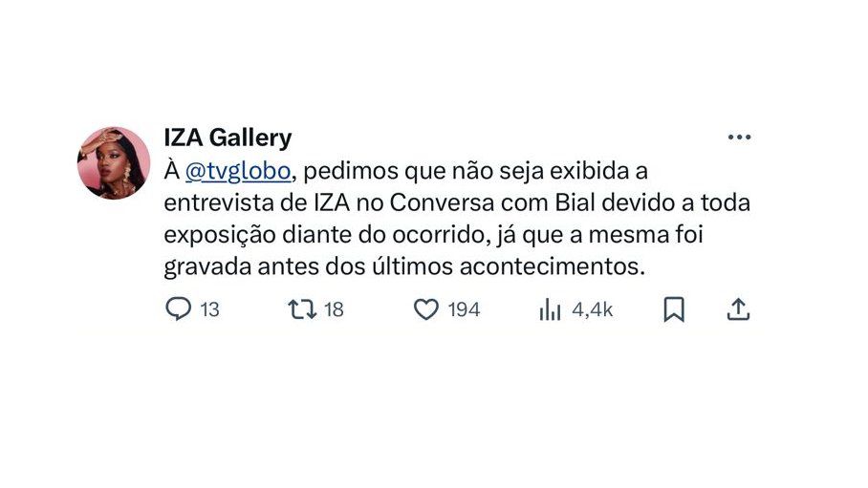Click the reply speech bubble icon
868x488 pixels.
point(179,309)
